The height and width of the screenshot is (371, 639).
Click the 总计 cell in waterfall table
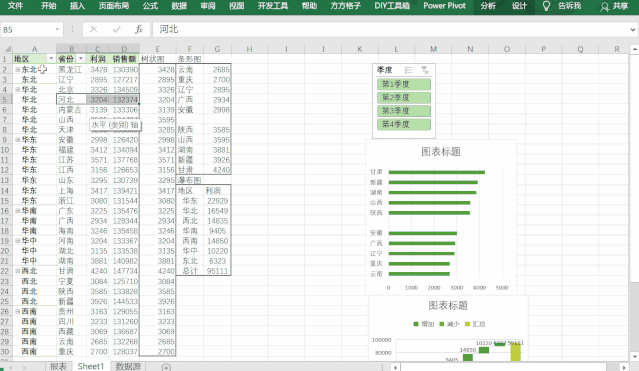pos(190,271)
